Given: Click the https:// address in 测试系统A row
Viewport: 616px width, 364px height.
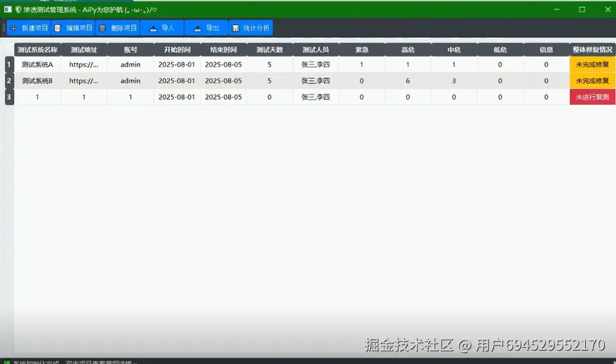Looking at the screenshot, I should coord(83,64).
